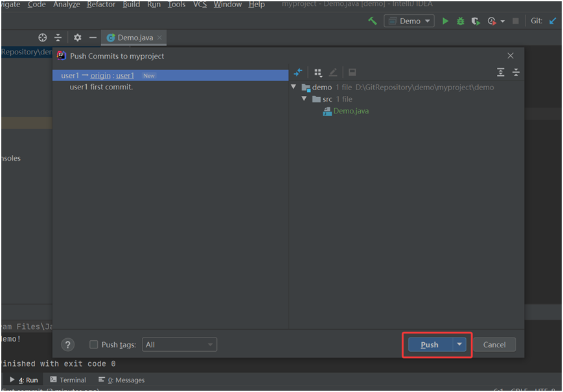Hide the project panel with minus icon
The image size is (563, 392).
93,38
